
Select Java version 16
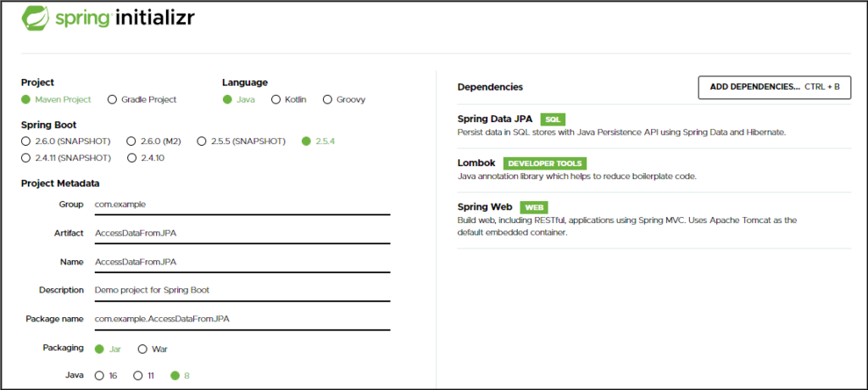coord(100,376)
